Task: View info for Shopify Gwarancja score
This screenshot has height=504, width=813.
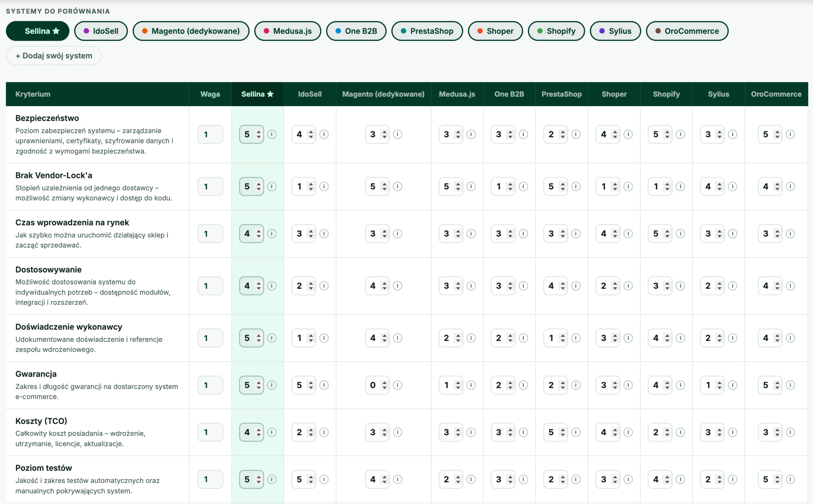Action: point(680,385)
